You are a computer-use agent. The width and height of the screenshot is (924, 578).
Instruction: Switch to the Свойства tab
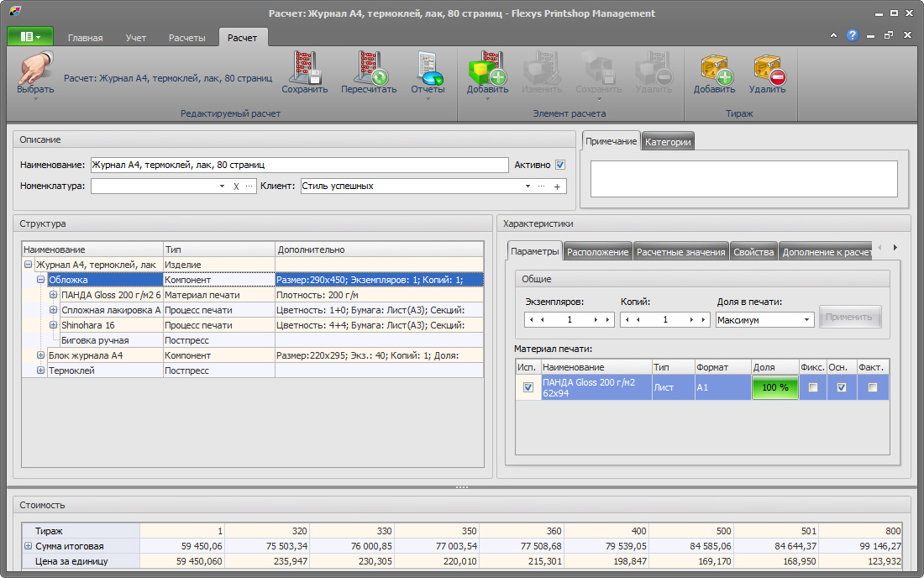753,252
